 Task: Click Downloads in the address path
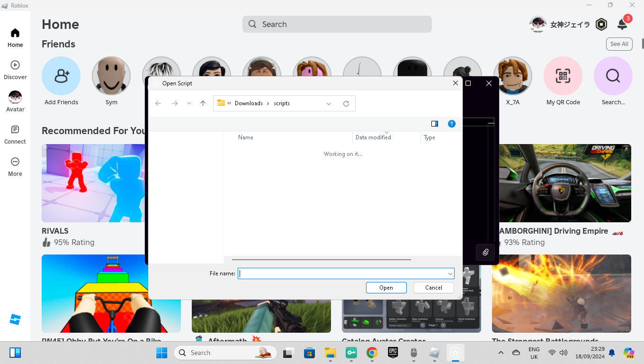[x=249, y=103]
